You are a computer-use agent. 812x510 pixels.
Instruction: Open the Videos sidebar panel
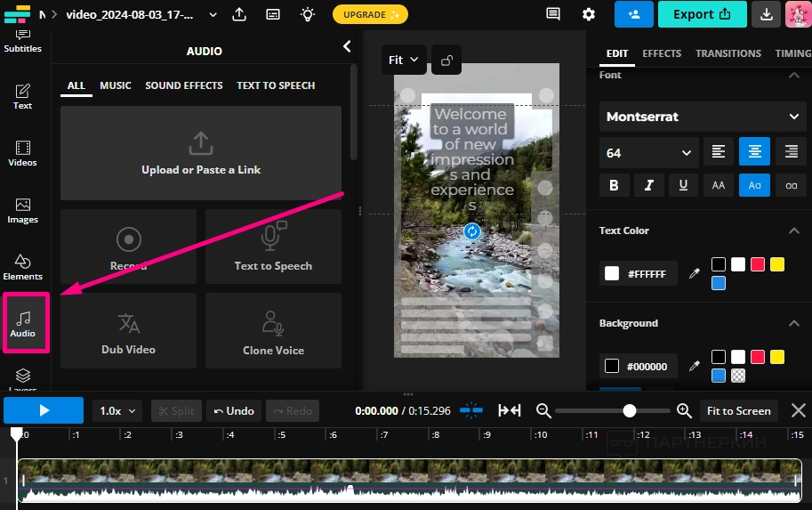point(23,153)
